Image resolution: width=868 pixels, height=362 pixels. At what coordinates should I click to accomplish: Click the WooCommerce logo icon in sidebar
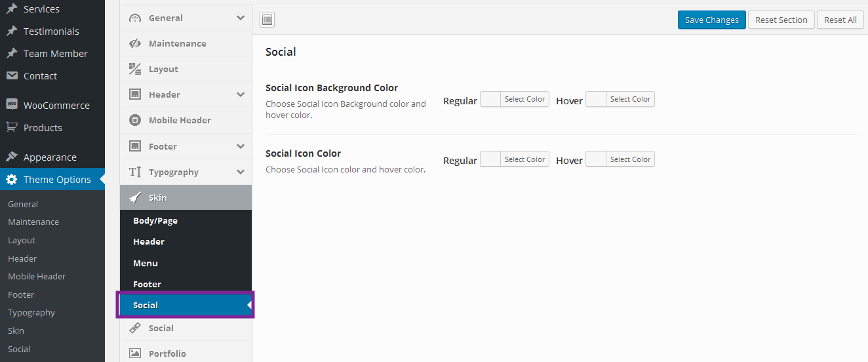click(12, 105)
